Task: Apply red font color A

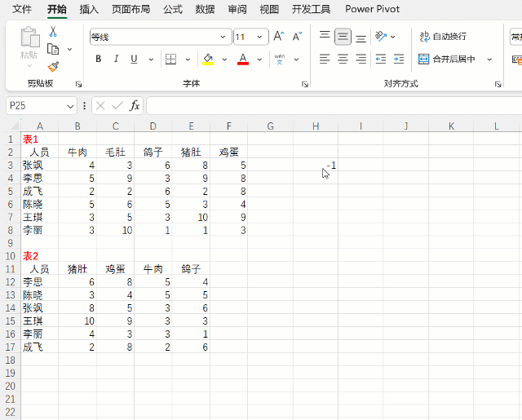Action: pyautogui.click(x=243, y=60)
